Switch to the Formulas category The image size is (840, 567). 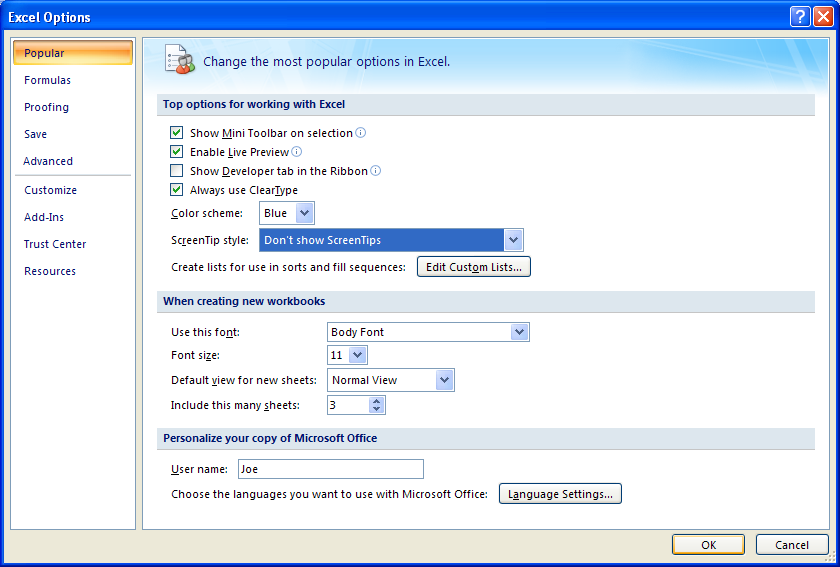coord(47,80)
